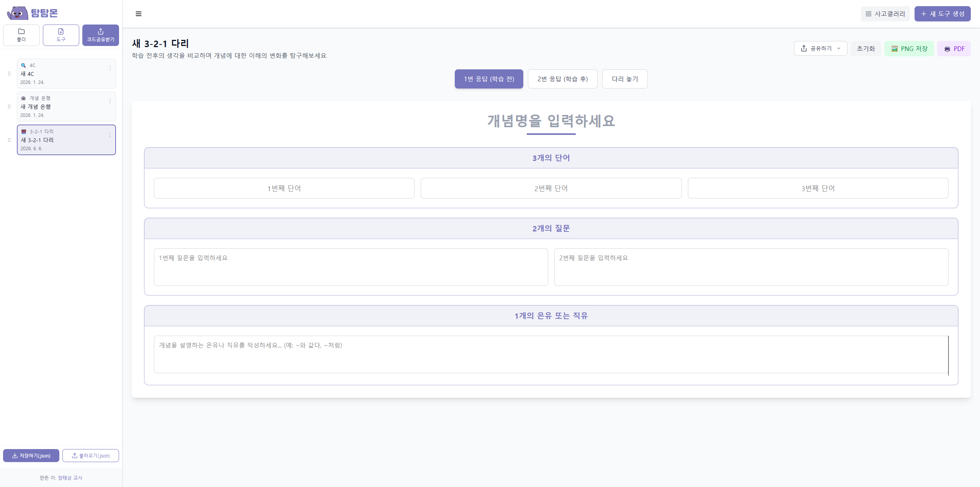Focus the 2번째 단어 input
This screenshot has height=487, width=980.
coord(551,188)
